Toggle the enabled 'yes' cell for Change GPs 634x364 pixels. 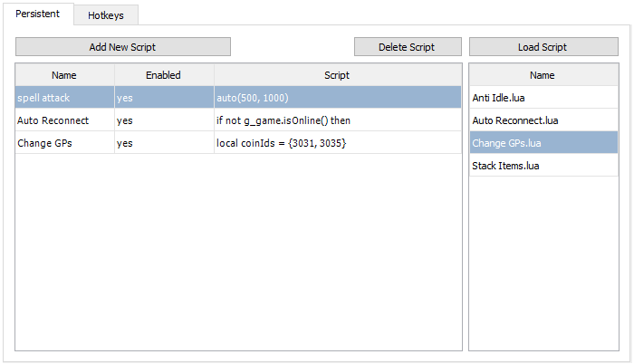164,143
